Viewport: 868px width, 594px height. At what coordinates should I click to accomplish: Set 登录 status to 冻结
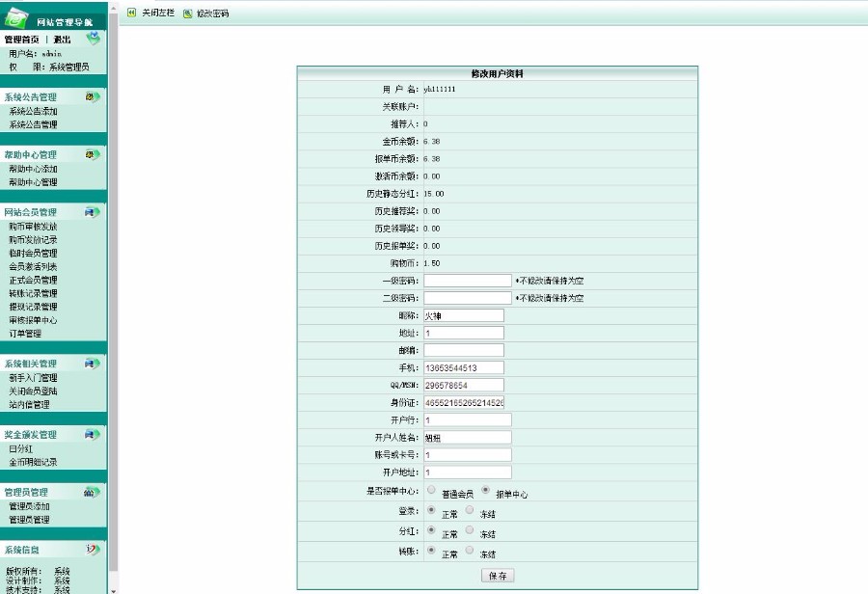tap(470, 510)
